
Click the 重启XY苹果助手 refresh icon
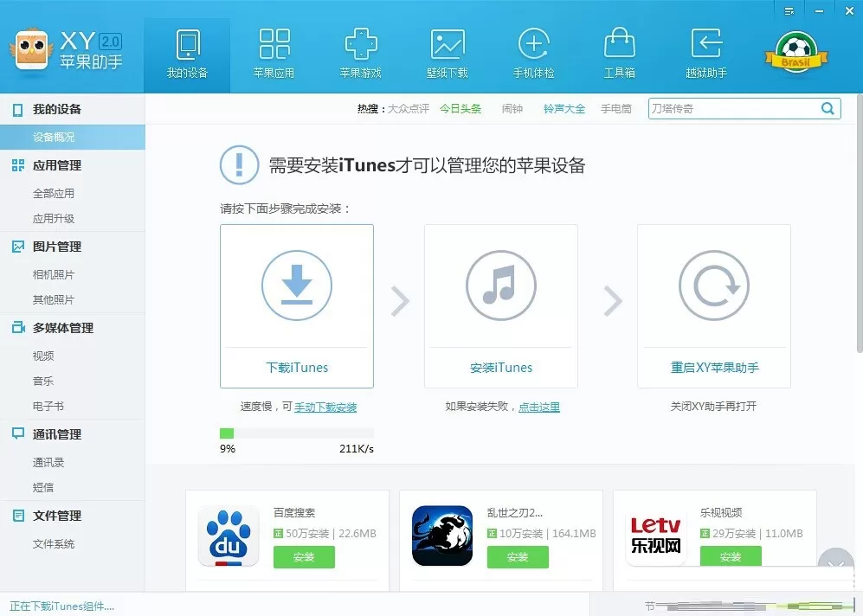click(714, 285)
